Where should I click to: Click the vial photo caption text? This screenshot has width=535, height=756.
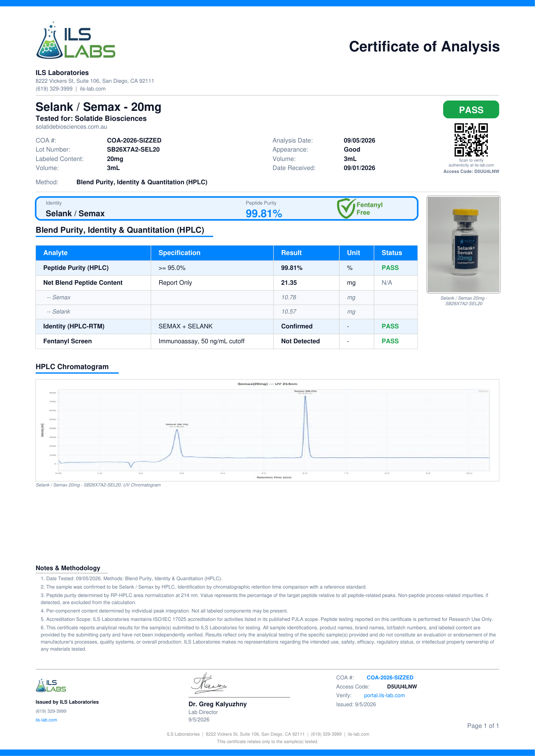tap(464, 301)
